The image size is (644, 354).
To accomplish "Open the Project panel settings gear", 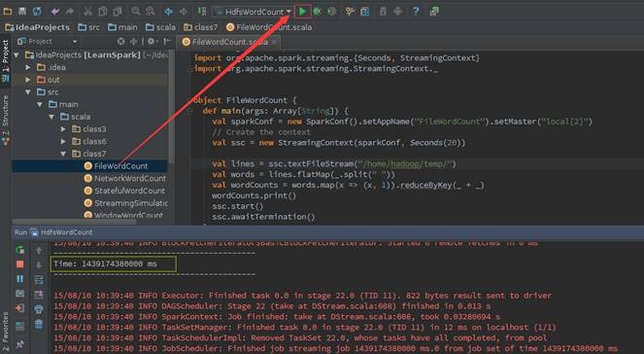I will 151,41.
